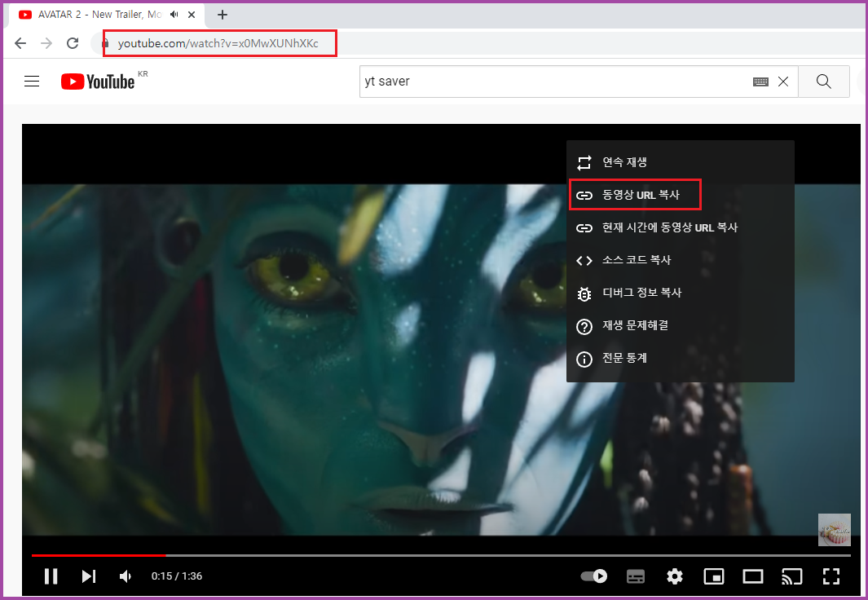Viewport: 868px width, 600px height.
Task: Open player settings gear
Action: [x=675, y=576]
